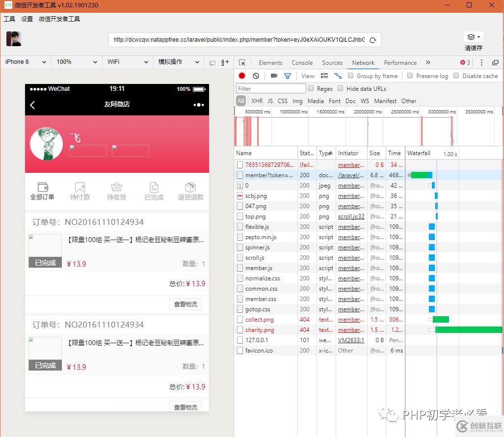Switch to the Sources tab
The image size is (504, 437).
(x=332, y=63)
